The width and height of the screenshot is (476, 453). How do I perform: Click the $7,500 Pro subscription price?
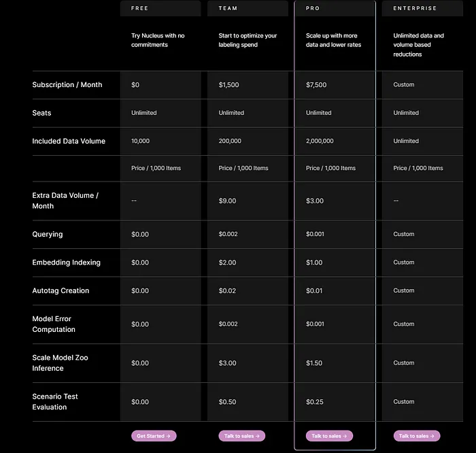[x=316, y=85]
